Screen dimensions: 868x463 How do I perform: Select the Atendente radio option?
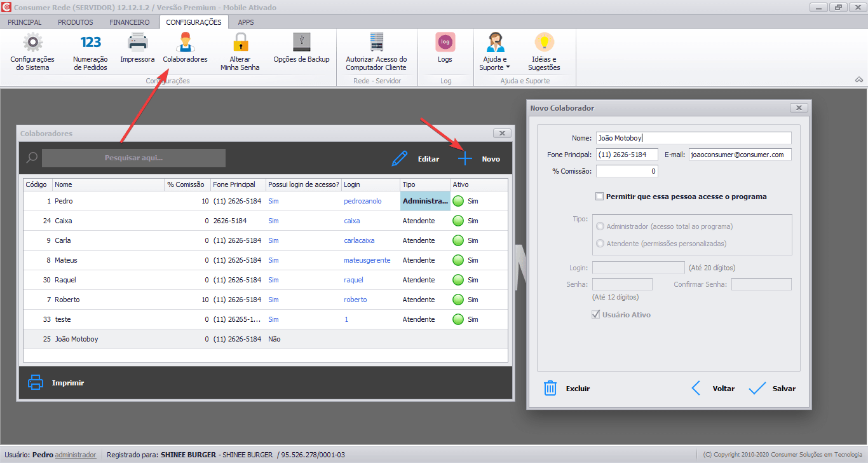pyautogui.click(x=600, y=243)
